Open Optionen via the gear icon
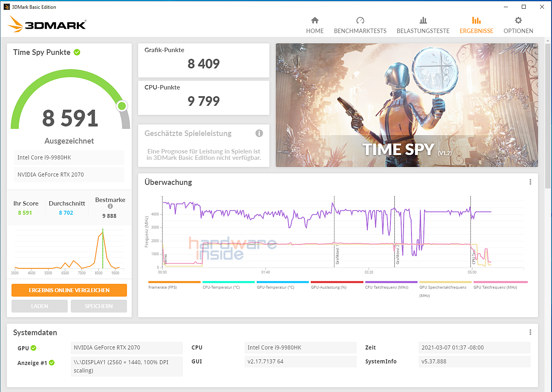Screen dimensions: 552x392 coord(518,20)
